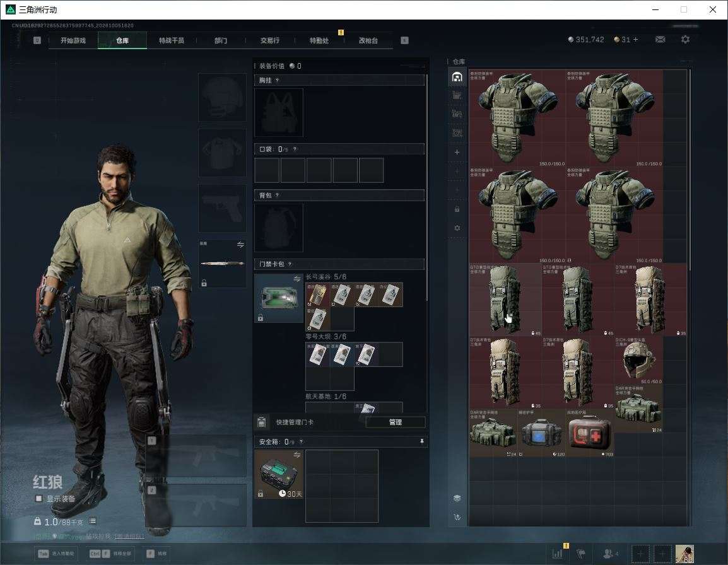Toggle the 显示装备 checkbox

tap(39, 499)
